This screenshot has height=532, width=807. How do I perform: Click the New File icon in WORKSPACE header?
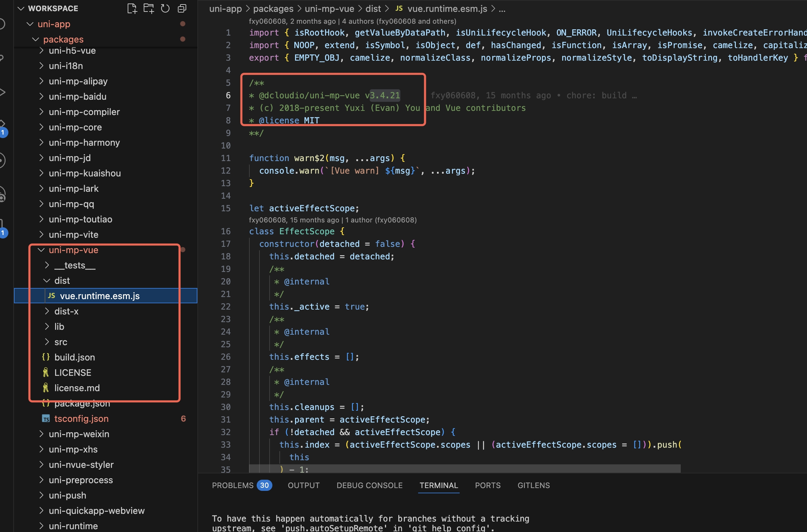click(x=132, y=9)
